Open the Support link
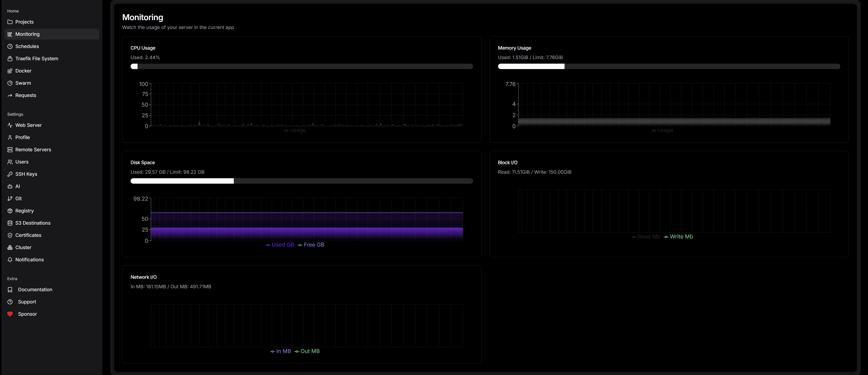 point(27,302)
